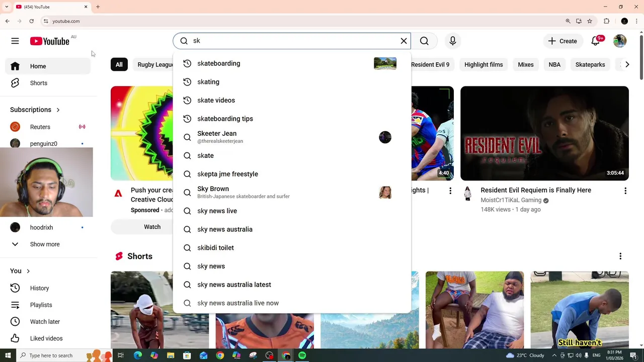Open the hoodrixh subscription
This screenshot has height=362, width=644.
(48, 227)
